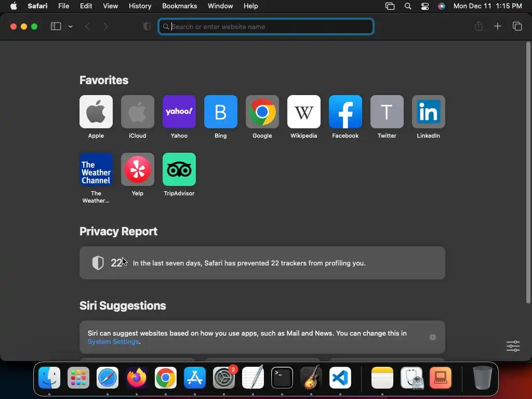Open App Store from the Dock

195,378
